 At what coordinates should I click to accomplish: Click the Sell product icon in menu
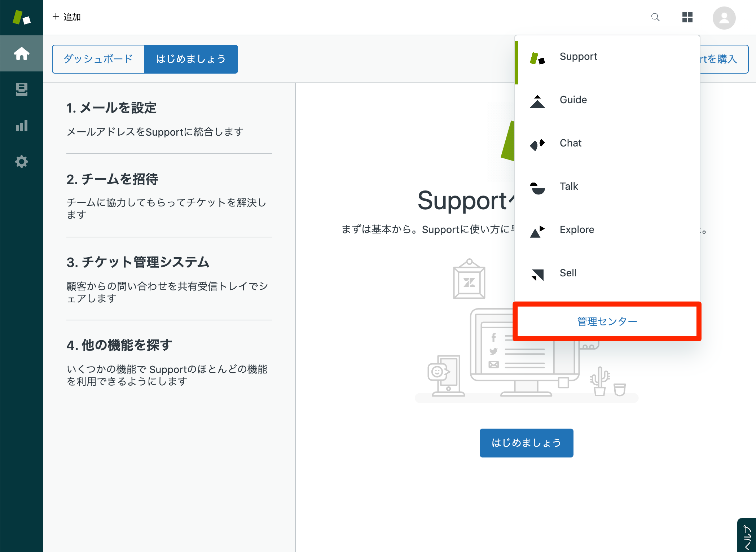537,275
